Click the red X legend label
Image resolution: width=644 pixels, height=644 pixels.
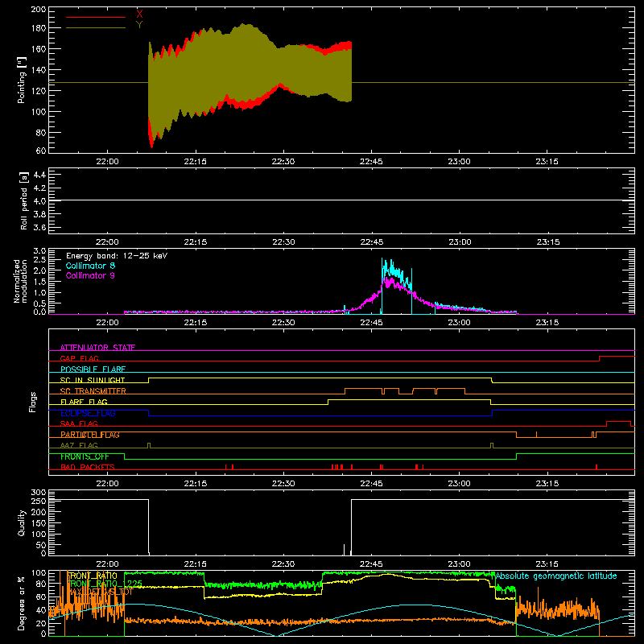click(139, 14)
